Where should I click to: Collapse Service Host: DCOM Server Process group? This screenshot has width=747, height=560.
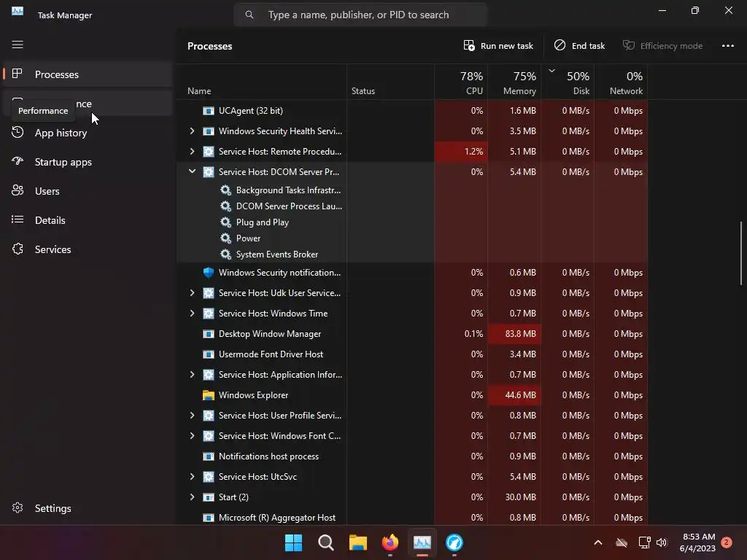(192, 171)
